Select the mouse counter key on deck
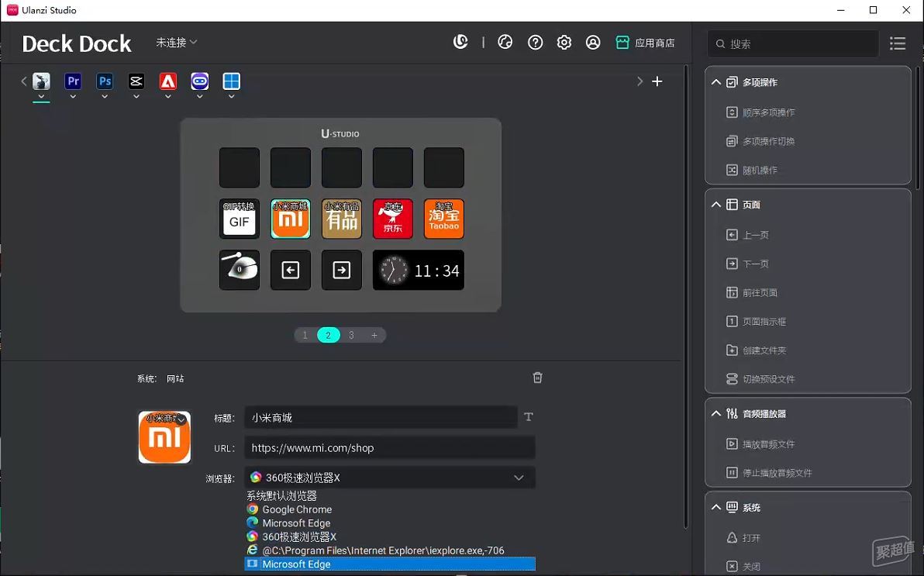The height and width of the screenshot is (576, 924). click(240, 270)
